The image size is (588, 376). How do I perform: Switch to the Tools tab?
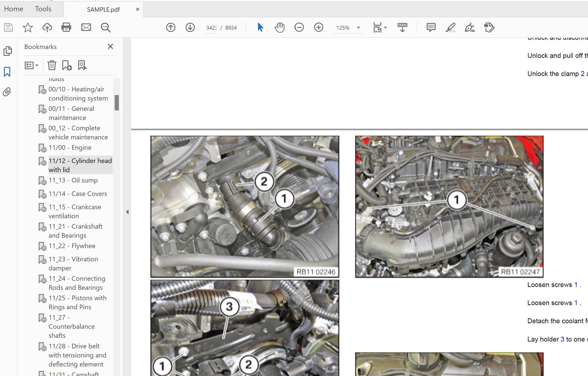coord(43,9)
